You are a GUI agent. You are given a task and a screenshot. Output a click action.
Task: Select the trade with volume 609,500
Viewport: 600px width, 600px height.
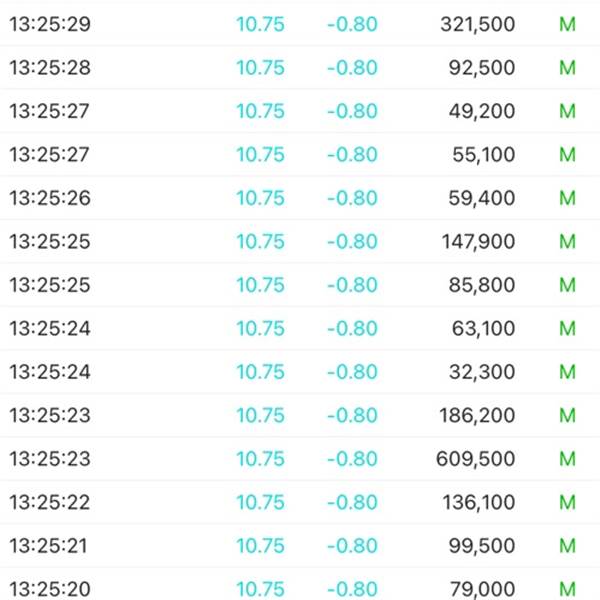[300, 459]
